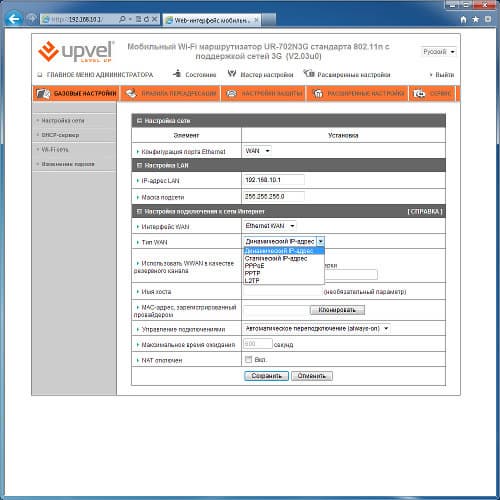Select DHCP-сервер in the sidebar
The width and height of the screenshot is (500, 500).
coord(60,135)
